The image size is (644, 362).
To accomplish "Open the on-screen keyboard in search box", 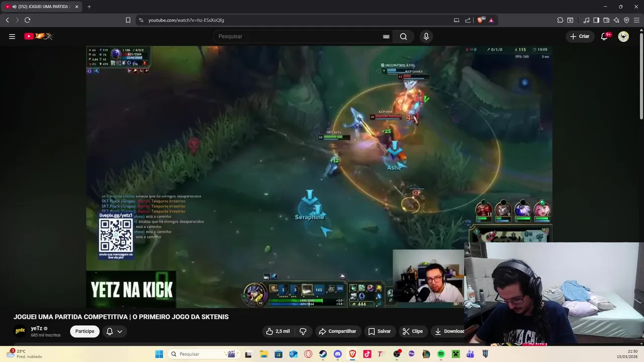I will [x=386, y=37].
